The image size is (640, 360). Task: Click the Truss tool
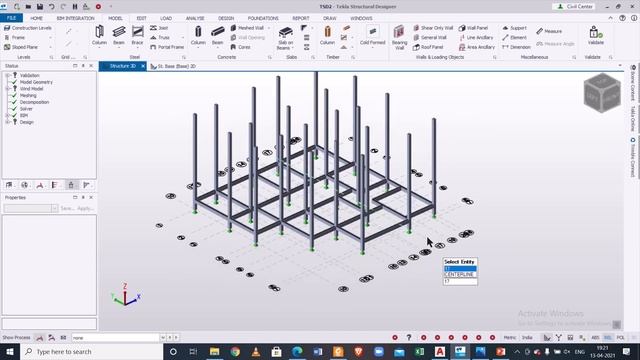(x=160, y=37)
